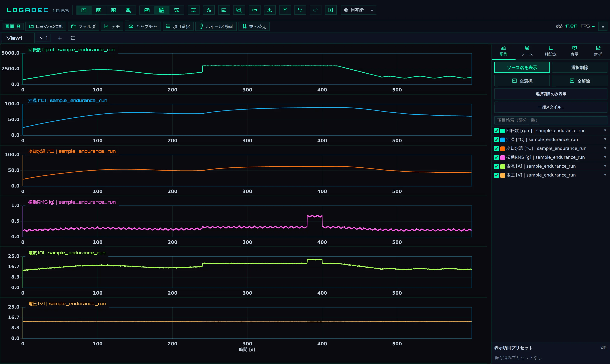
Task: Open the view list icon beside plus
Action: [73, 38]
